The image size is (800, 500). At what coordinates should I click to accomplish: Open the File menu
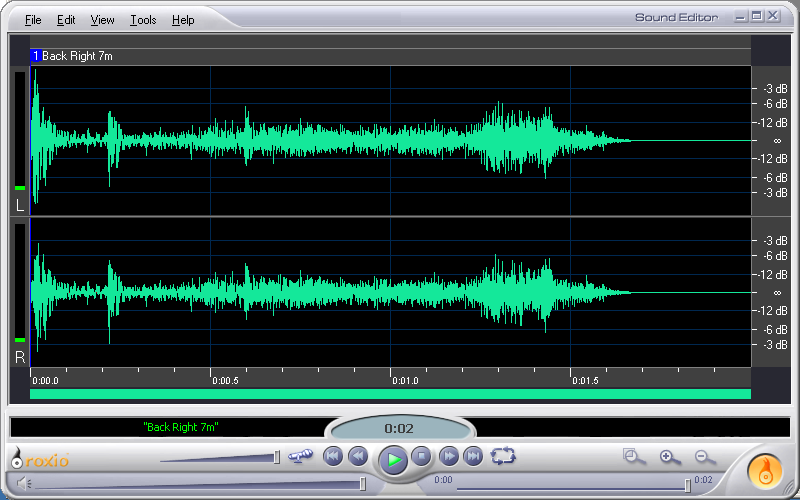click(33, 20)
